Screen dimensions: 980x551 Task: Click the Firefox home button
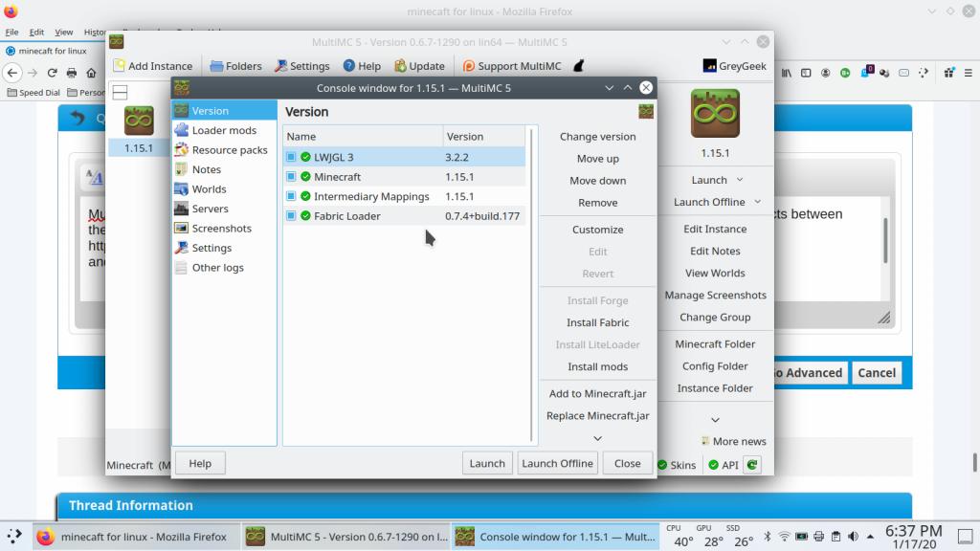pyautogui.click(x=91, y=73)
